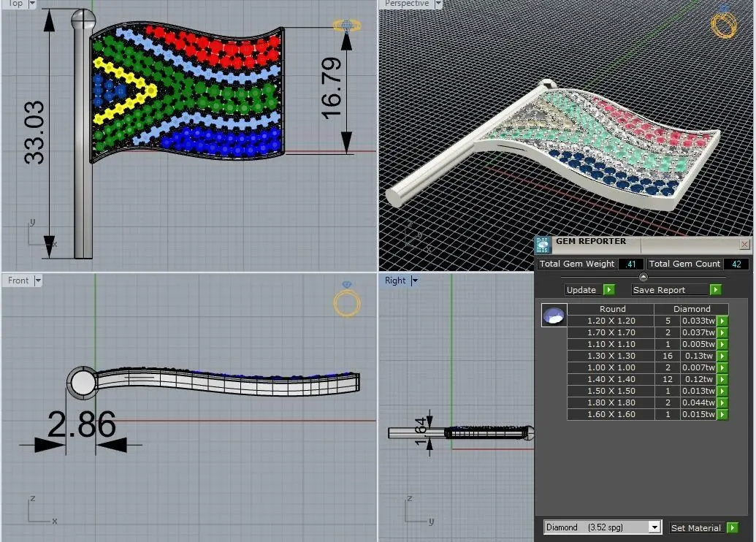Activate the Perspective viewport label
Viewport: 756px width, 542px height.
click(x=406, y=4)
